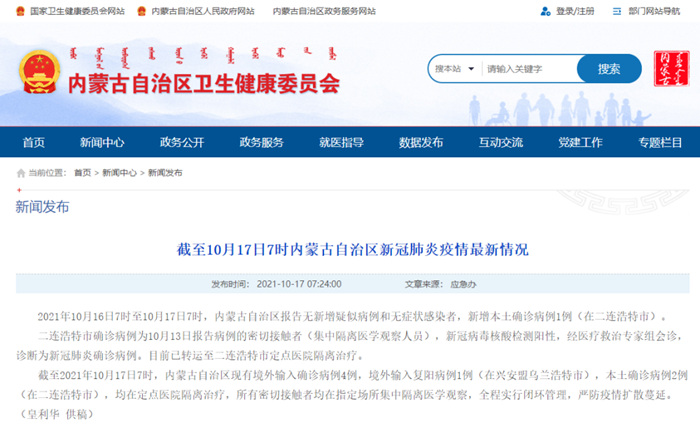Viewport: 700px width, 428px height.
Task: Click the 国家卫生健康委员会网站 top link
Action: [x=76, y=12]
